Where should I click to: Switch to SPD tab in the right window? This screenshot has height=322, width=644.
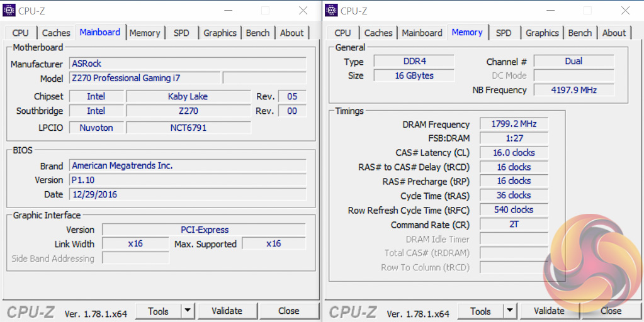point(504,33)
